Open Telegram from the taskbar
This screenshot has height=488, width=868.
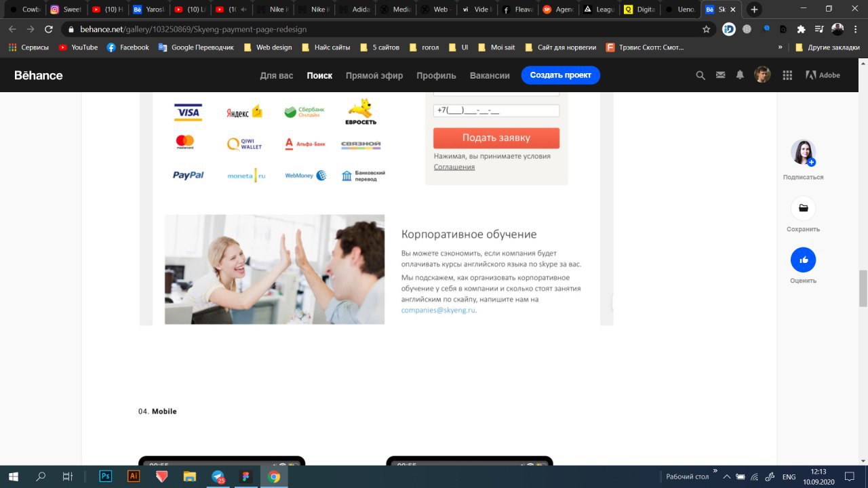point(218,476)
